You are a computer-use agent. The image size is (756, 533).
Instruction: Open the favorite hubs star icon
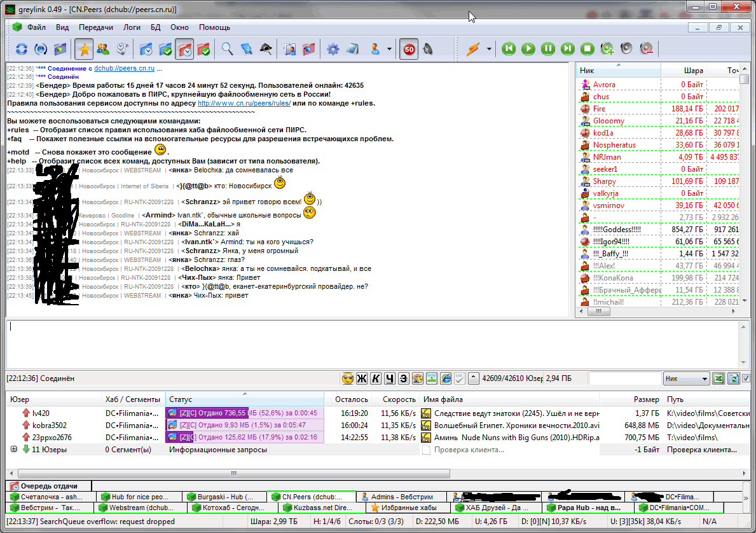pos(84,49)
